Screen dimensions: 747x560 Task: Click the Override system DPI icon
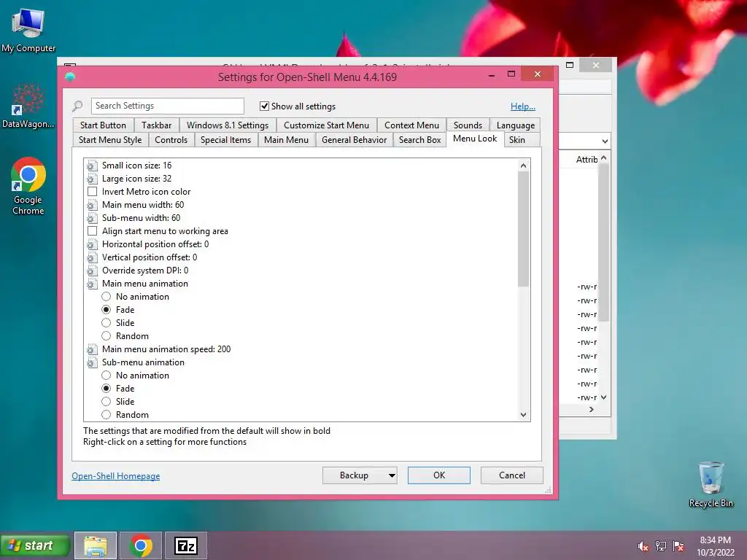[92, 271]
